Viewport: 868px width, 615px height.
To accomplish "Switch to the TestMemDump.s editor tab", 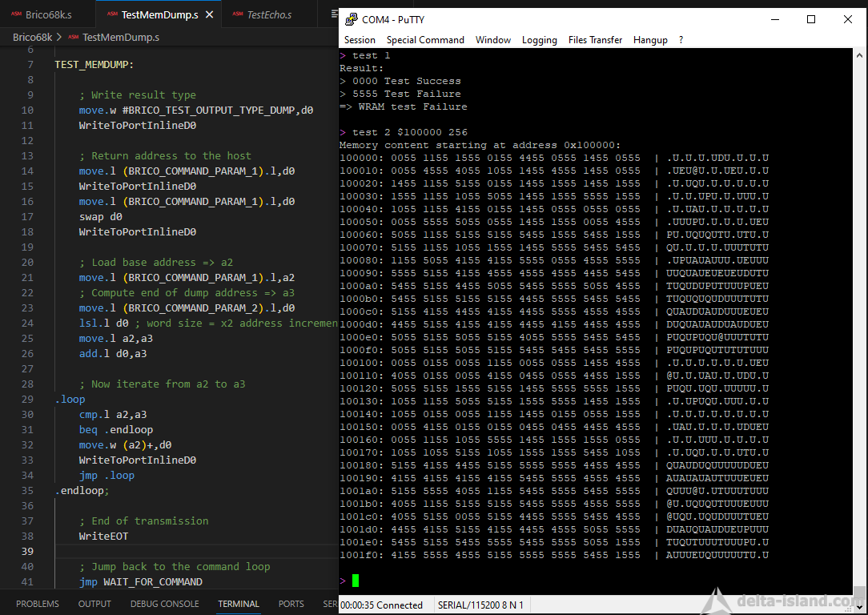I will pyautogui.click(x=159, y=15).
